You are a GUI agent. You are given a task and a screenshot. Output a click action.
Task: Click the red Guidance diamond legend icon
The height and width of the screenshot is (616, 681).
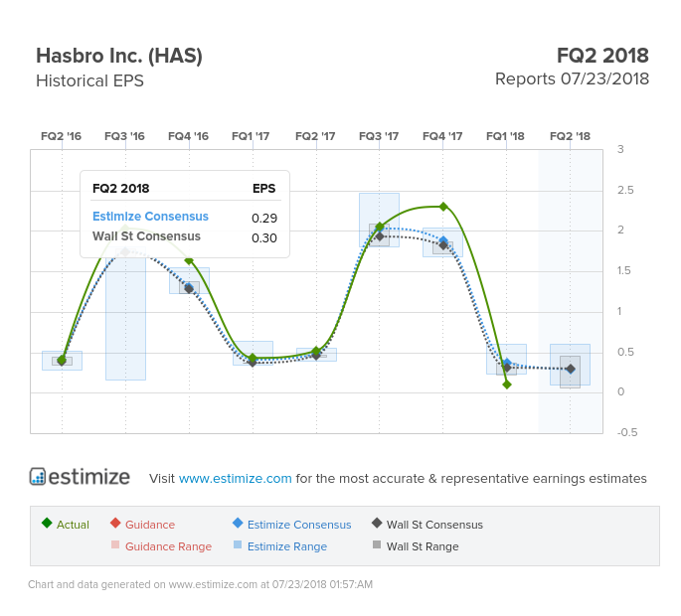(x=115, y=523)
